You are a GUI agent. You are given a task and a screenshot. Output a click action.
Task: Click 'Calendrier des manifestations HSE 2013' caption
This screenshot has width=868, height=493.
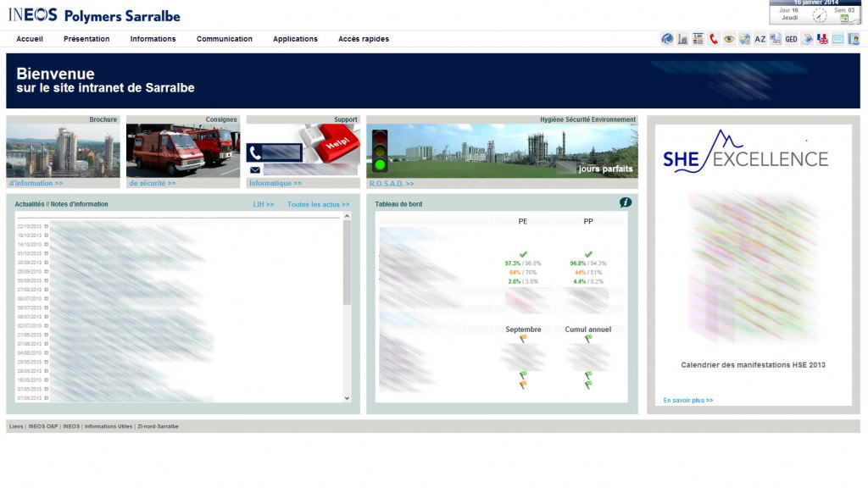coord(753,365)
